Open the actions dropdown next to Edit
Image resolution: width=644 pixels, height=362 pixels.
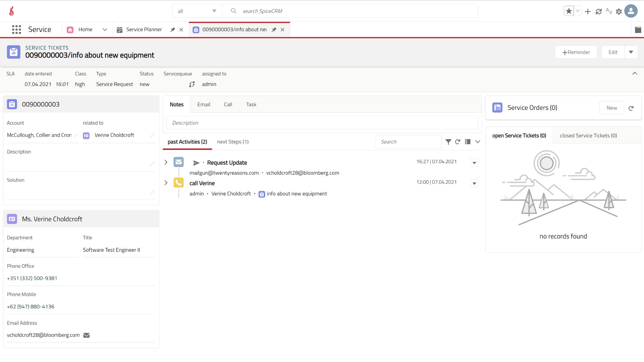click(x=631, y=52)
